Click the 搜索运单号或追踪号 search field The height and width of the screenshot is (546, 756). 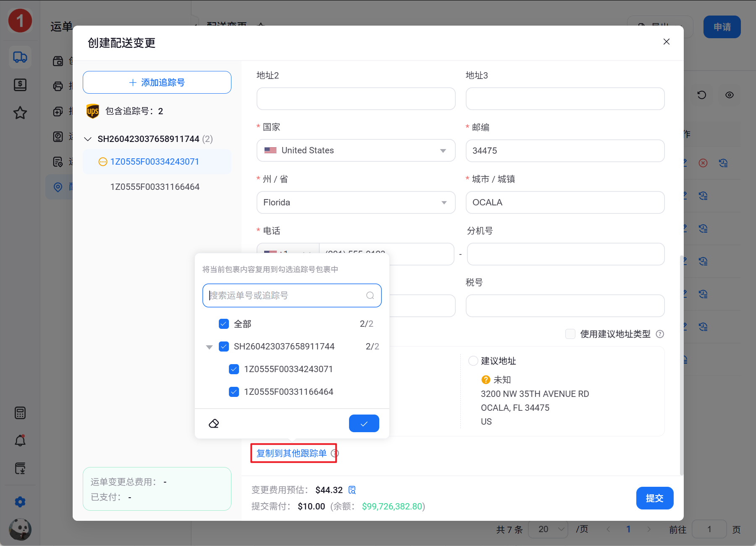click(x=292, y=295)
